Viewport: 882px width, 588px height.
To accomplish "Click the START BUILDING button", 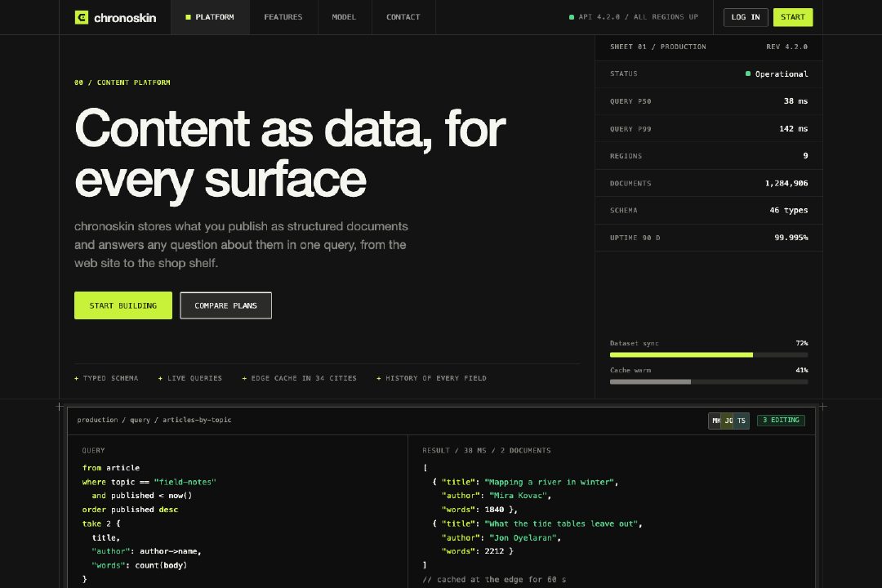I will (x=123, y=305).
